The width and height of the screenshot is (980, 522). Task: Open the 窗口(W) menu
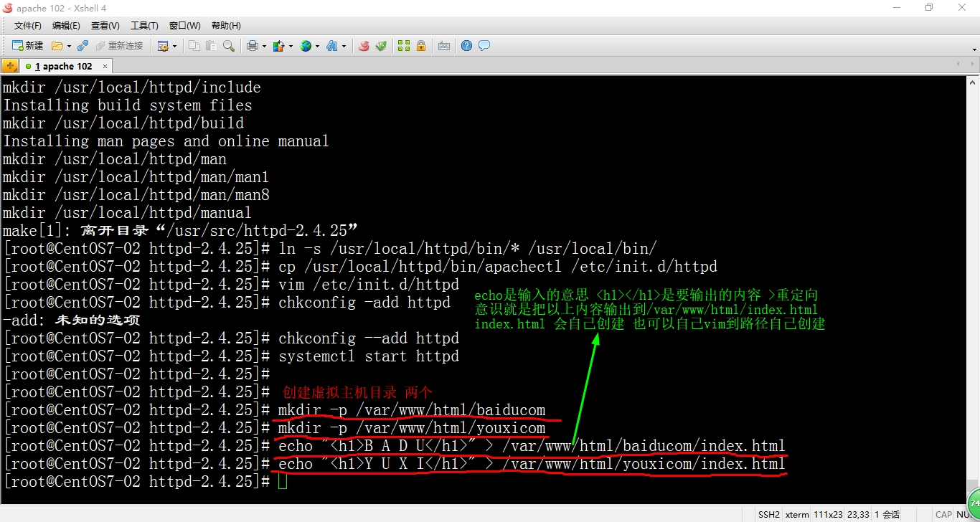pos(185,26)
